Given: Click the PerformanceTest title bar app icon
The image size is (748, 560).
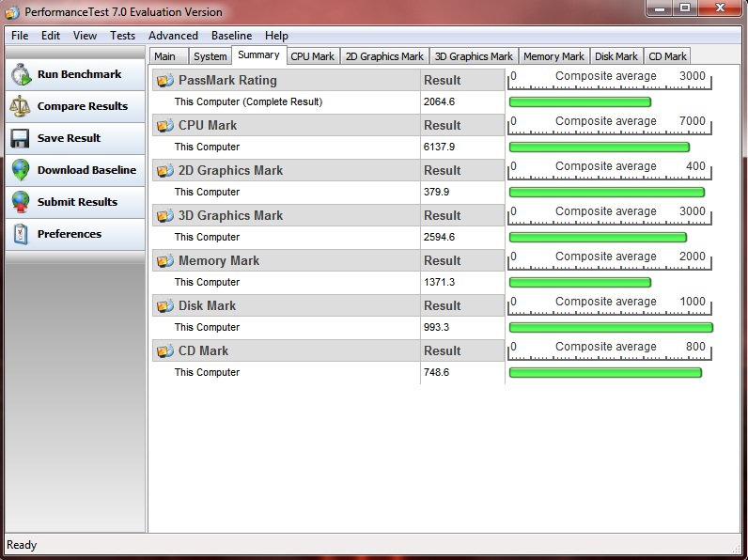Looking at the screenshot, I should tap(12, 12).
